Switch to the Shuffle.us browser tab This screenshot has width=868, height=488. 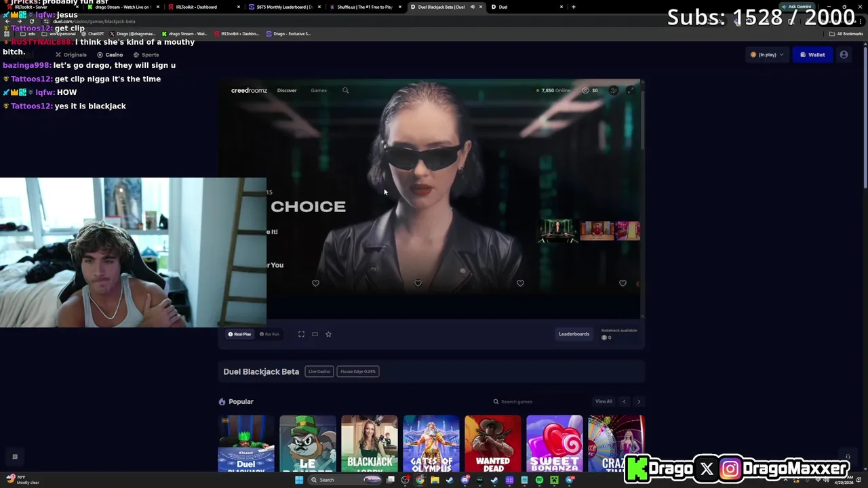pos(365,7)
